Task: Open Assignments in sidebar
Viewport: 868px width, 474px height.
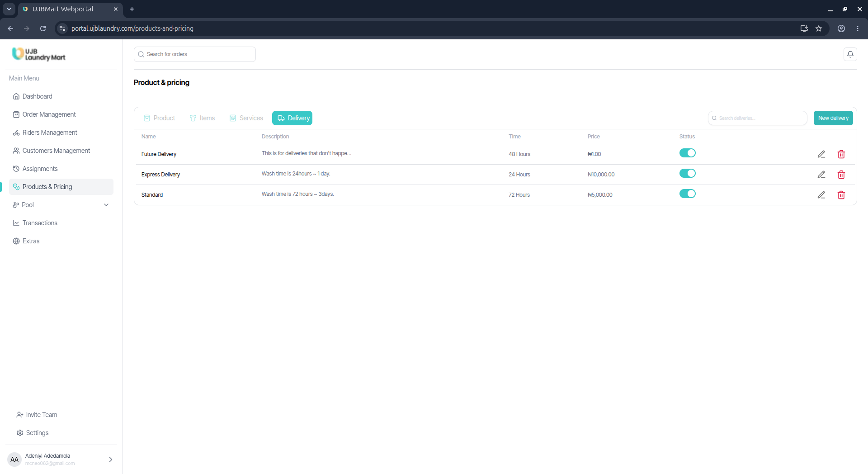Action: click(61, 169)
